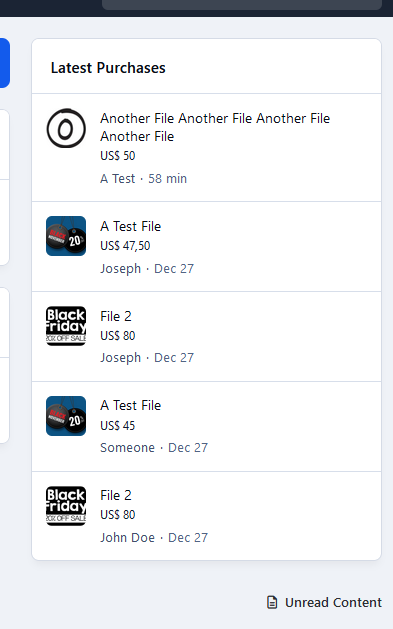This screenshot has width=393, height=629.
Task: Open the A Test File purchase priced US$ 47,50
Action: 130,226
